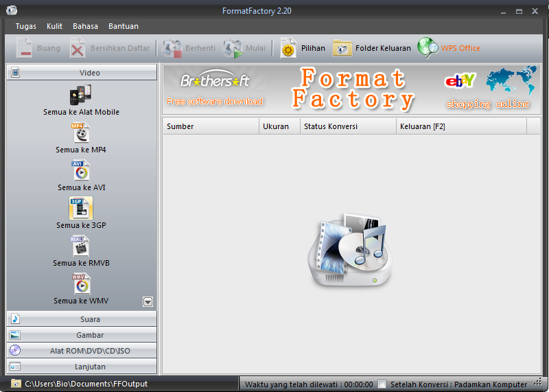Click the Format Factory banner title

[x=353, y=89]
